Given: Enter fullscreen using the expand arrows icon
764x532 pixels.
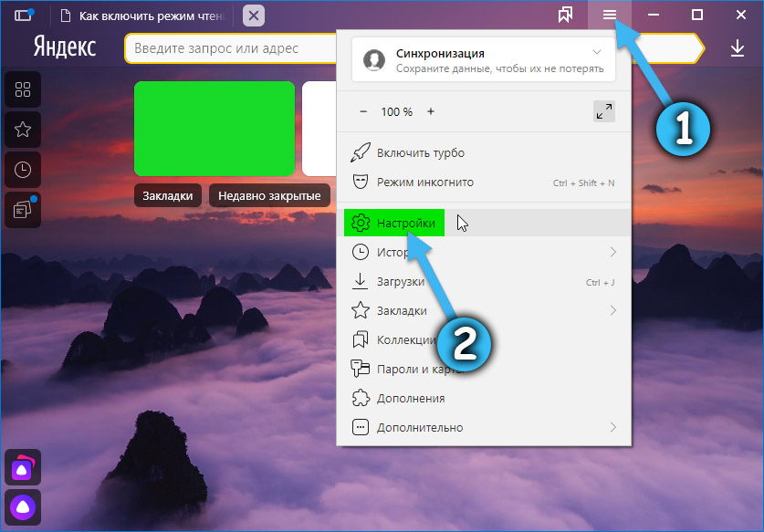Looking at the screenshot, I should [x=603, y=111].
